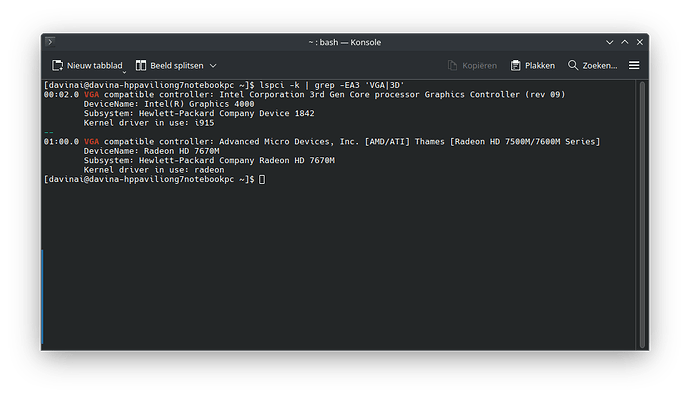This screenshot has height=398, width=690.
Task: Click the Zoeken... label
Action: 600,66
